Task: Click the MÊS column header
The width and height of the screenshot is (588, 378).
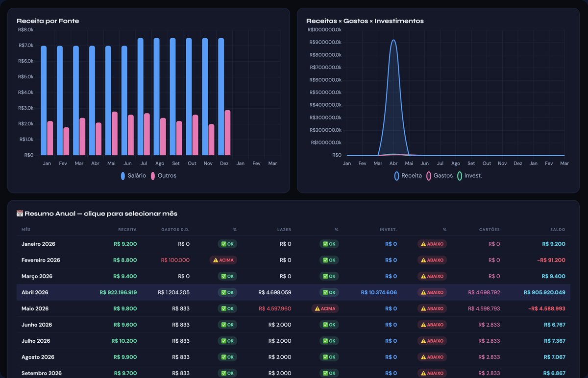Action: [x=26, y=229]
